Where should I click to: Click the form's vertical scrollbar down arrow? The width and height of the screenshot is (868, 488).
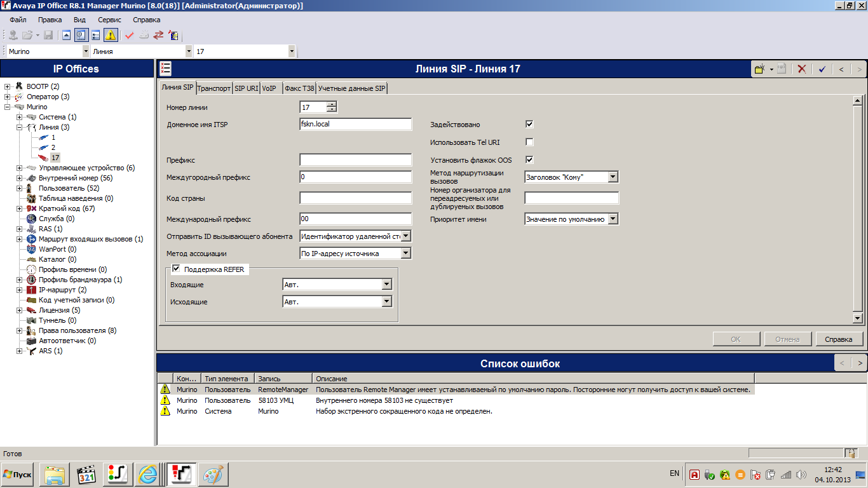(857, 318)
